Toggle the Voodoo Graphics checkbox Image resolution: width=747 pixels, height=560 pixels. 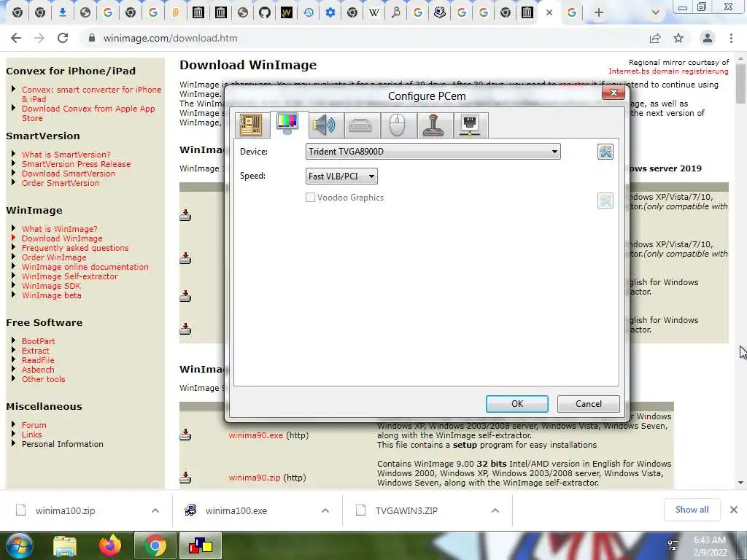[310, 197]
